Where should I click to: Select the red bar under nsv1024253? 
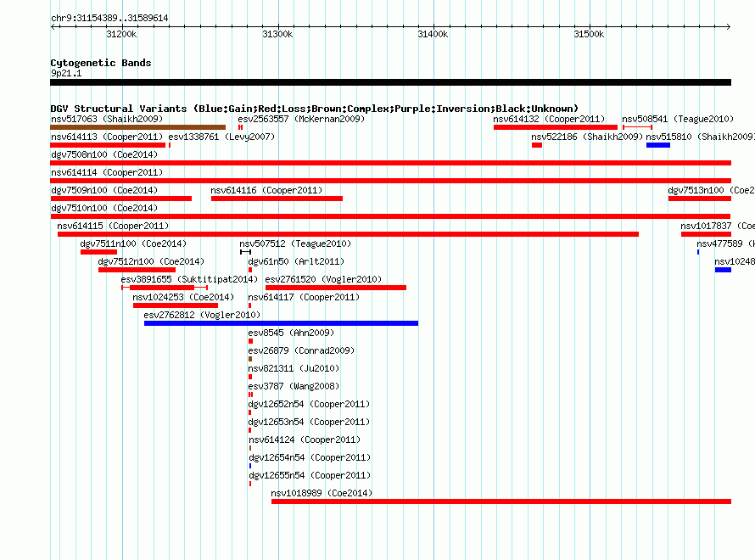click(x=176, y=305)
